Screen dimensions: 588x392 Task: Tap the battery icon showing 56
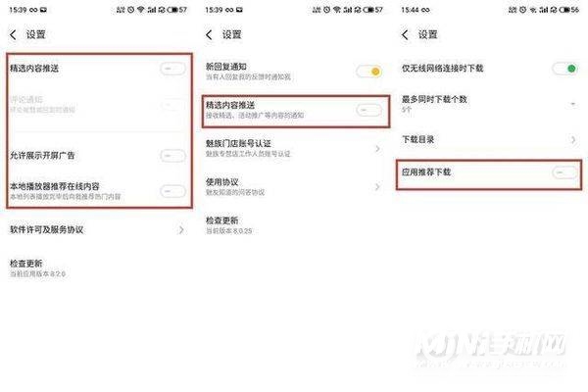tap(568, 10)
